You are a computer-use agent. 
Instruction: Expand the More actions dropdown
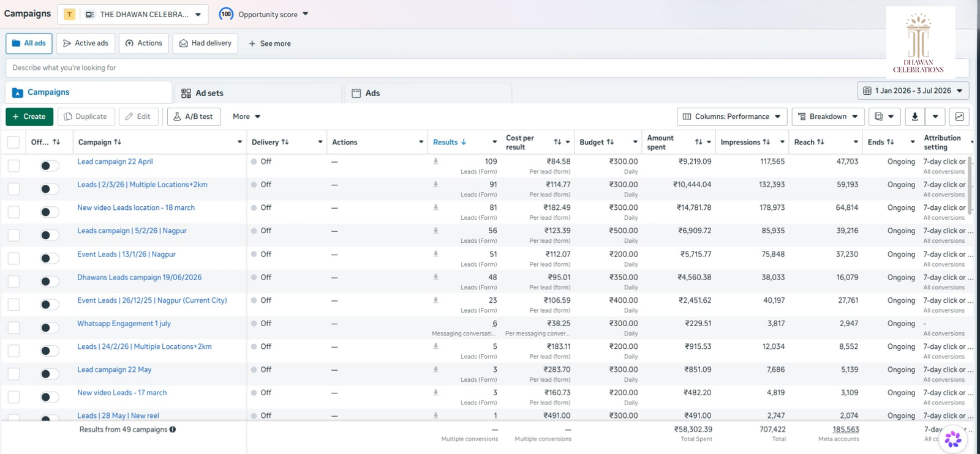[247, 116]
